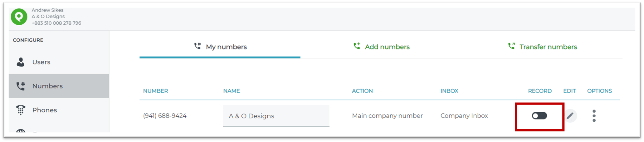Click the phone icon beside My numbers
This screenshot has width=644, height=142.
point(198,46)
